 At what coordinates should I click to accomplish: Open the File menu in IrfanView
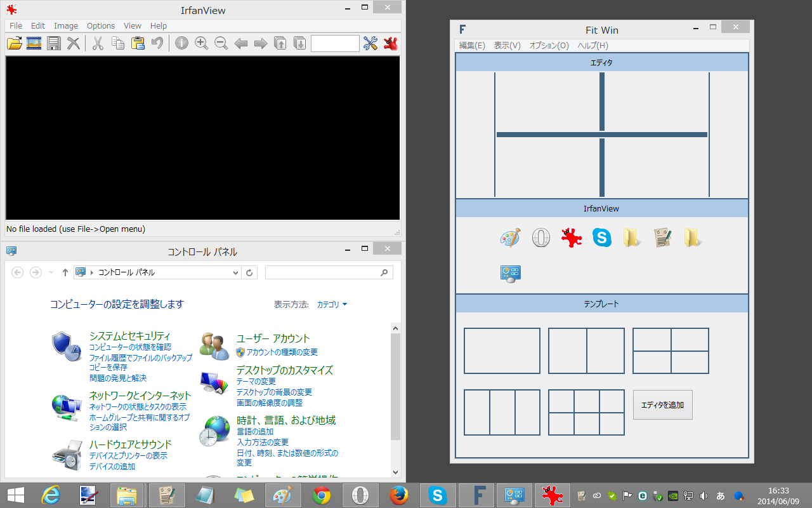tap(16, 26)
